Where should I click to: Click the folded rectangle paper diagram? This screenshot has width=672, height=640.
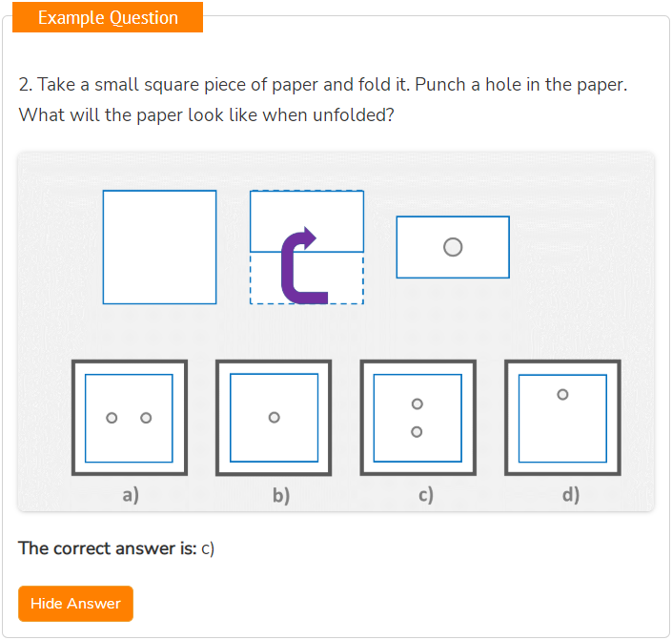click(x=453, y=247)
